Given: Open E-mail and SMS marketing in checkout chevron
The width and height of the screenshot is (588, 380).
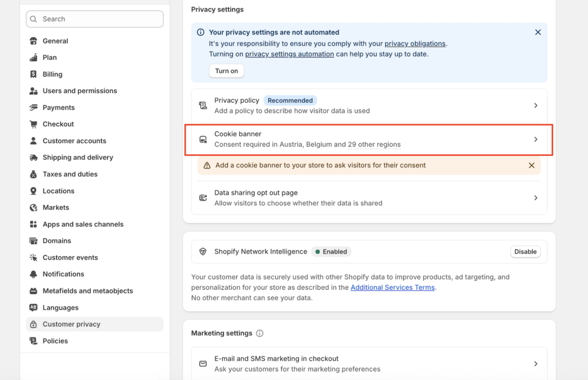Looking at the screenshot, I should point(535,364).
